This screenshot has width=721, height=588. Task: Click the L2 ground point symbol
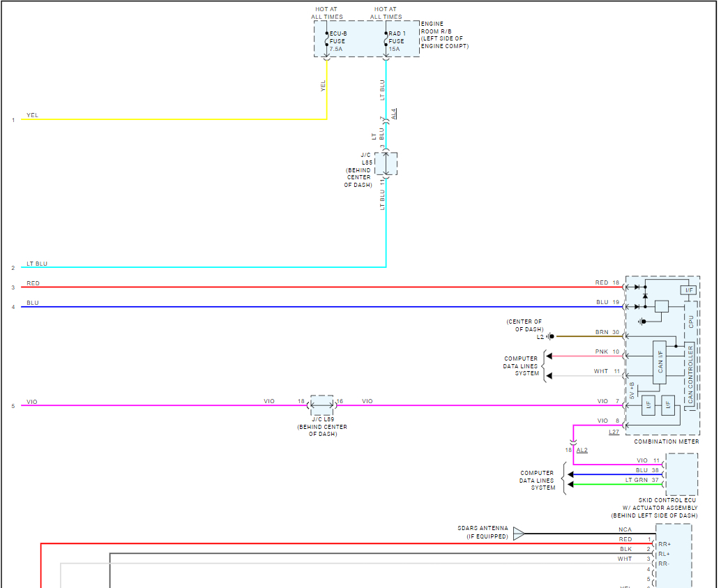point(548,337)
